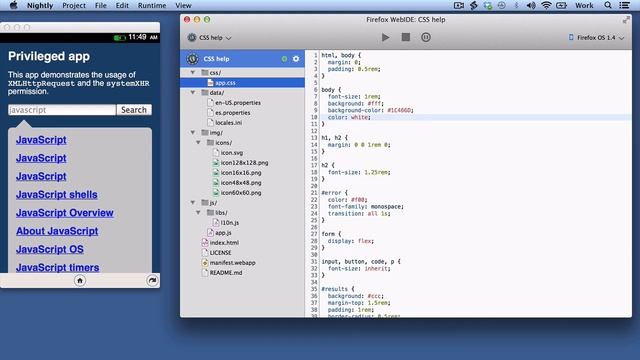640x360 pixels.
Task: Collapse the css/ folder
Action: [x=193, y=73]
